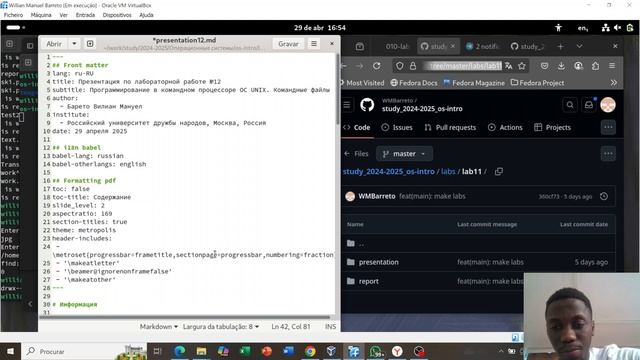Click gedit horizontal scrollbar

(x=184, y=317)
